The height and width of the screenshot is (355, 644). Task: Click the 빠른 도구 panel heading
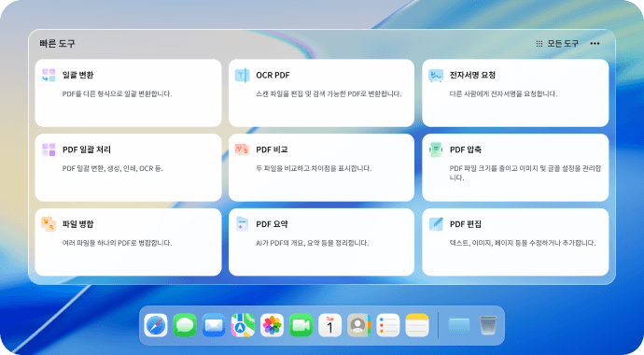[x=57, y=44]
